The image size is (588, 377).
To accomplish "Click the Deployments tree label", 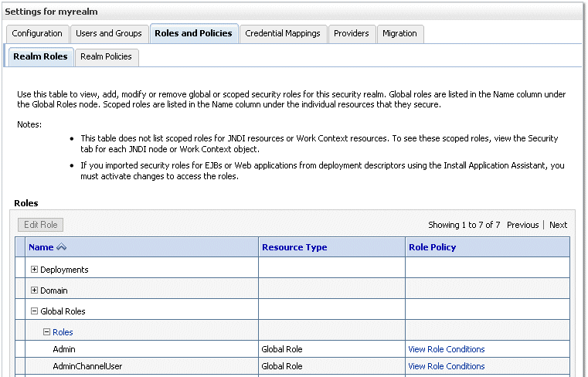I will pyautogui.click(x=64, y=270).
